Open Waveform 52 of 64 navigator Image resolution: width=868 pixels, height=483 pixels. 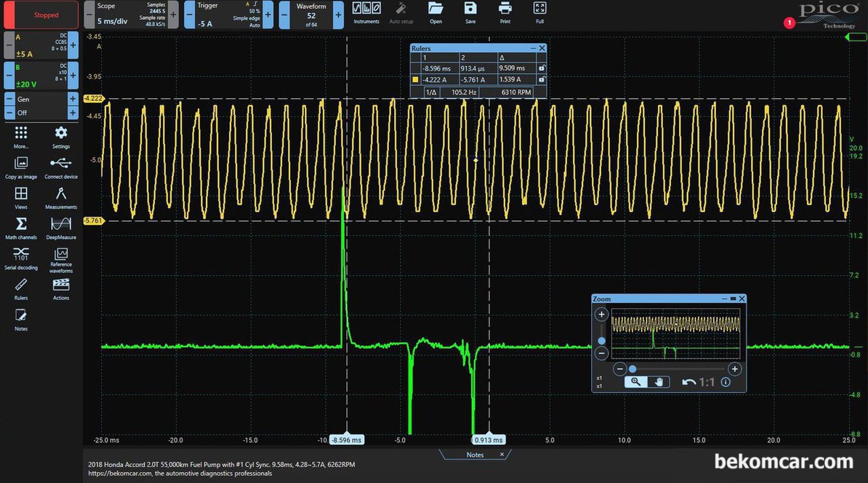311,15
